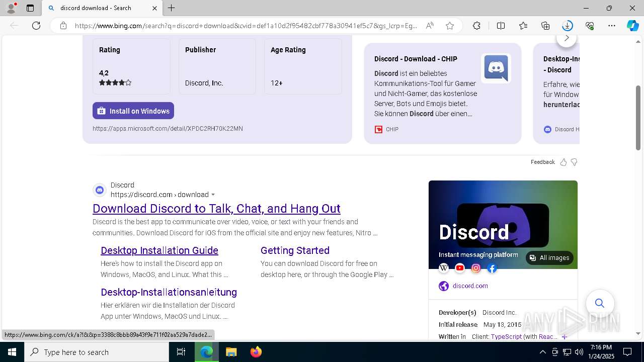Toggle split screen view icon

tap(501, 26)
